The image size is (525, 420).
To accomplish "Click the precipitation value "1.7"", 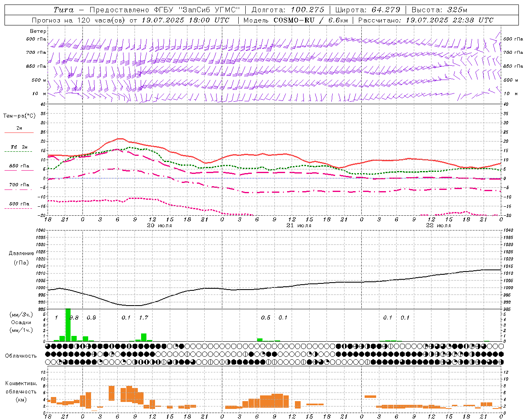I will (143, 317).
